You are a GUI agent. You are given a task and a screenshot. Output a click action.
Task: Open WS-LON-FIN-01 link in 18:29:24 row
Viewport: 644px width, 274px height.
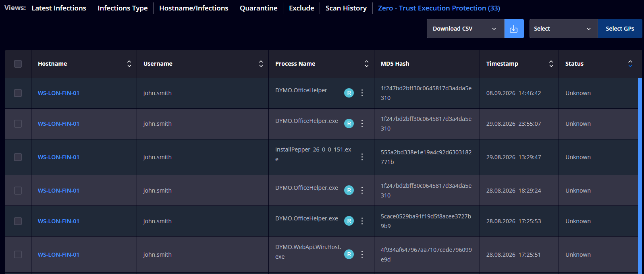coord(58,191)
